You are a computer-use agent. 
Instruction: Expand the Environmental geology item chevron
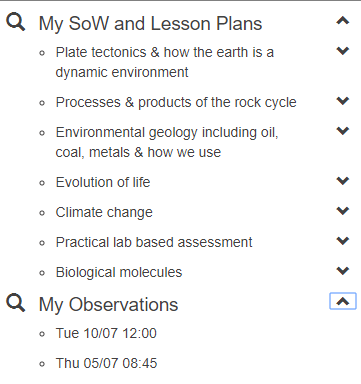343,131
